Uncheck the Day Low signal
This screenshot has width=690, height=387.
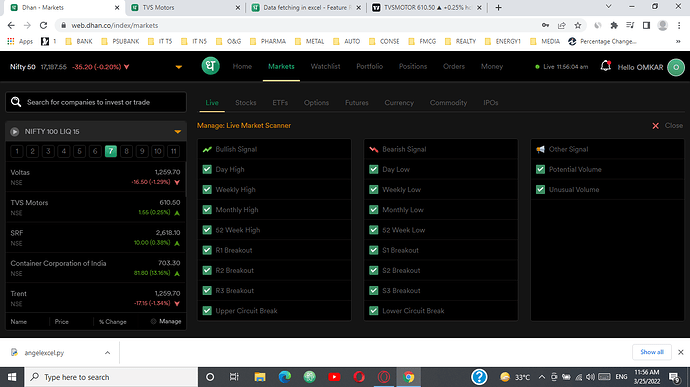click(x=374, y=170)
